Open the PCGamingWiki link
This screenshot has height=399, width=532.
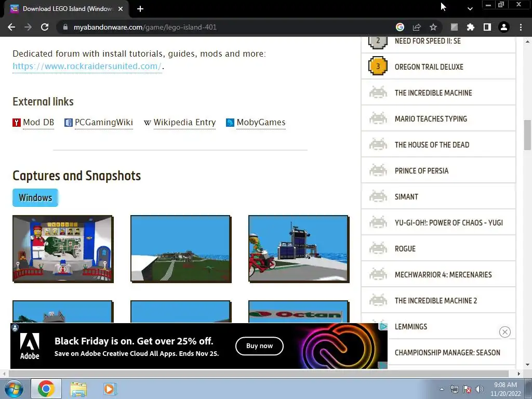(103, 123)
